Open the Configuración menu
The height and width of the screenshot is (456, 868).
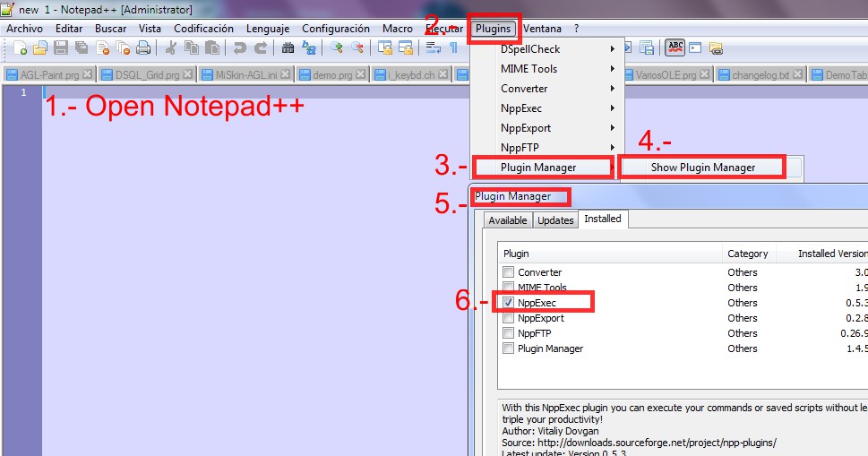pos(336,29)
